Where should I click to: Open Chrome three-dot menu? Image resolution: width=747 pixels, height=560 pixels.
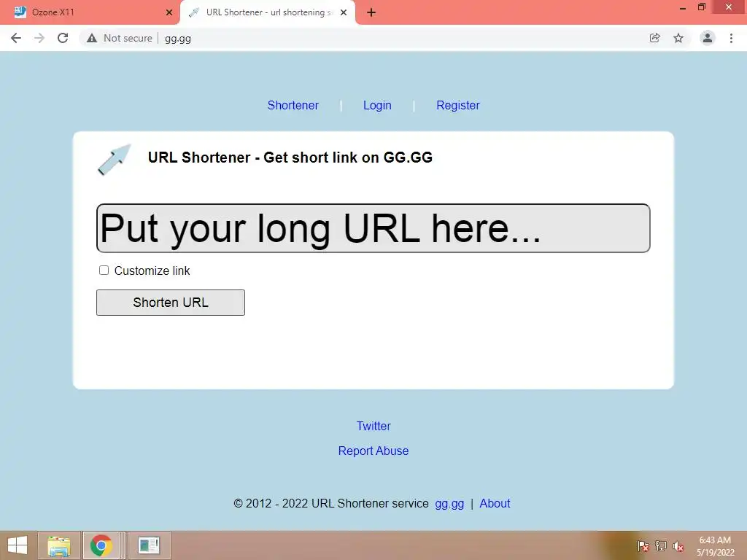(731, 38)
